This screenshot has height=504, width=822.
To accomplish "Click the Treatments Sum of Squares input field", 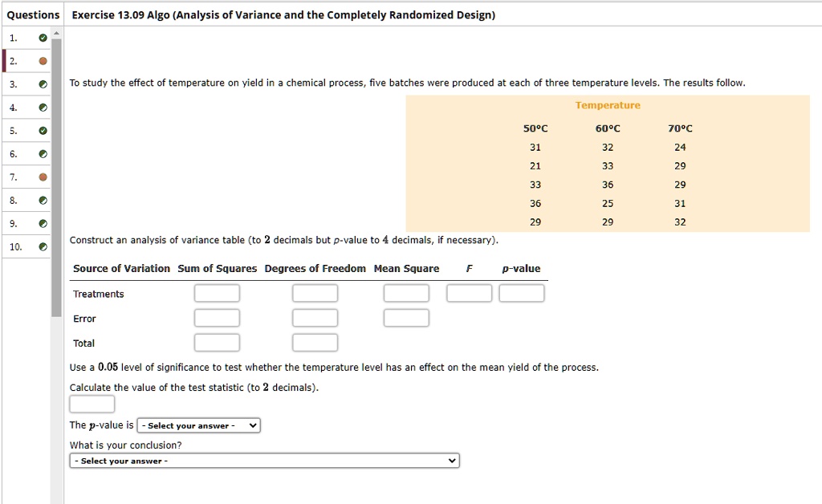I will [x=217, y=292].
